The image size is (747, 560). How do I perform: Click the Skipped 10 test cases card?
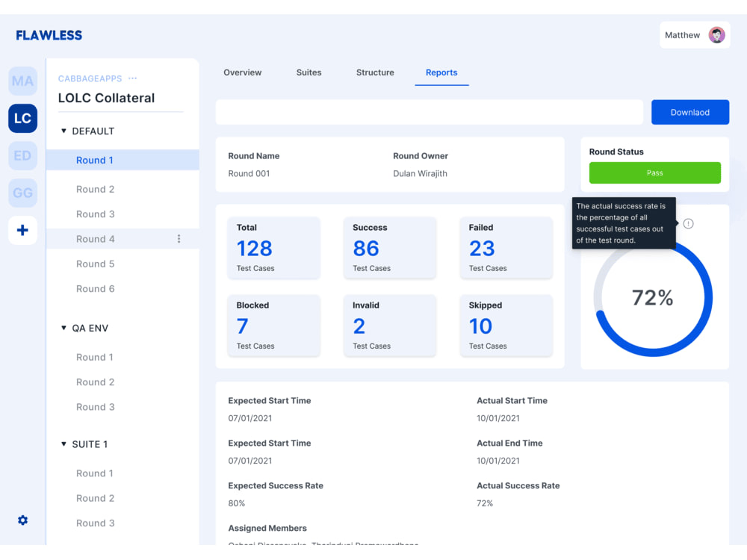tap(506, 326)
